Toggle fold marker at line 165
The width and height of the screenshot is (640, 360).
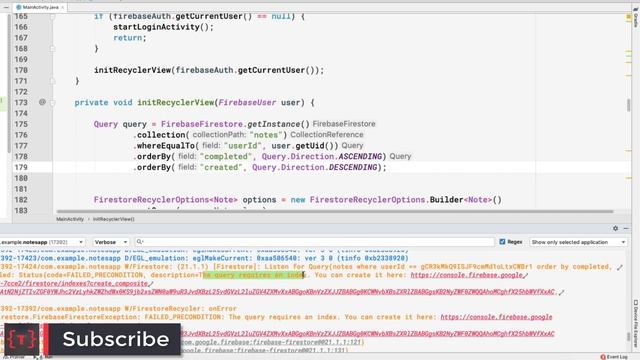point(52,16)
